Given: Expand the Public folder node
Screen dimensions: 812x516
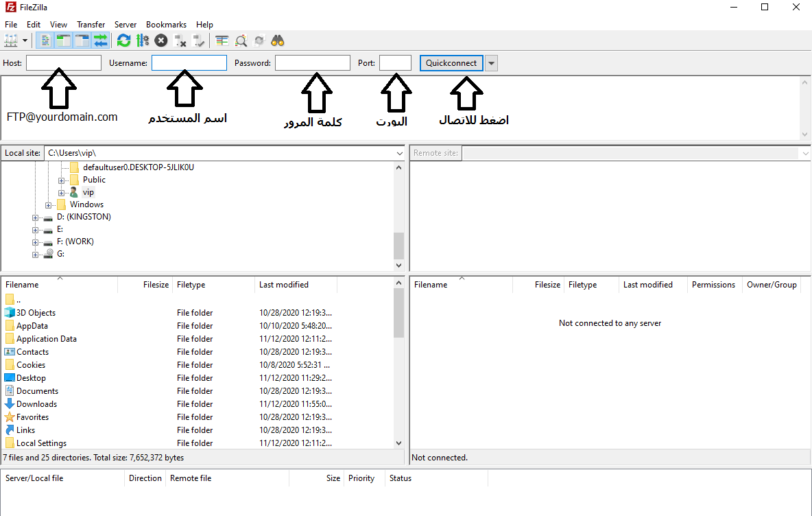Looking at the screenshot, I should [x=61, y=180].
